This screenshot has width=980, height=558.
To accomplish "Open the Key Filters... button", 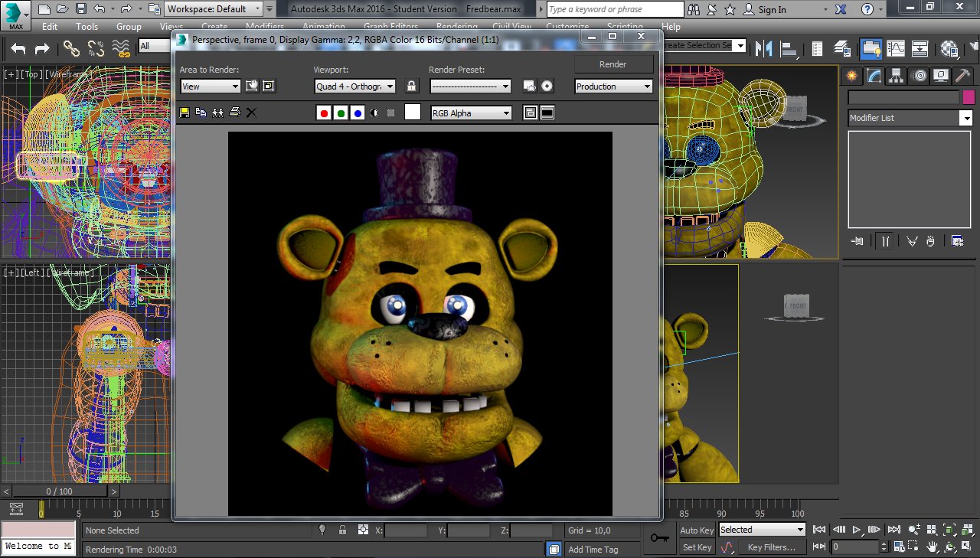I will tap(771, 547).
